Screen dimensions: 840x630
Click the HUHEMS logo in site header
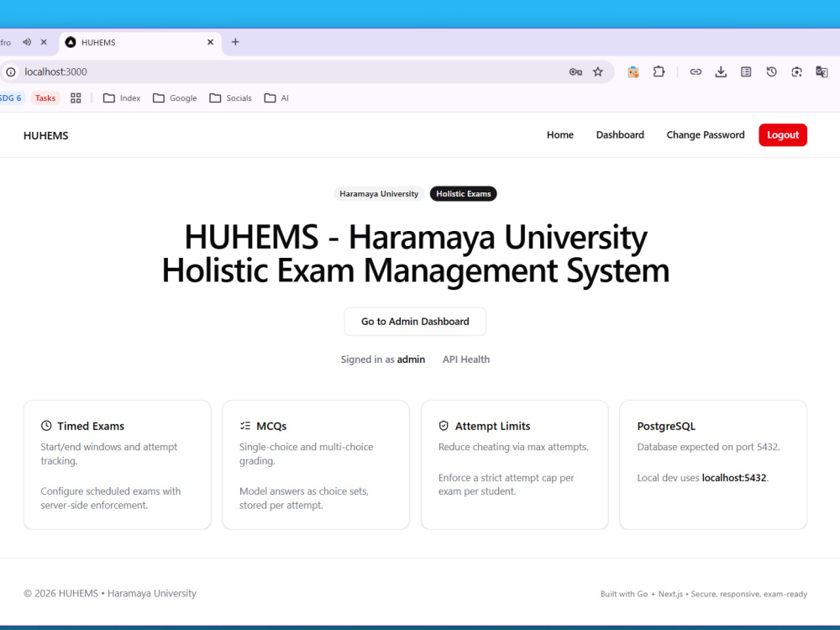click(x=46, y=135)
